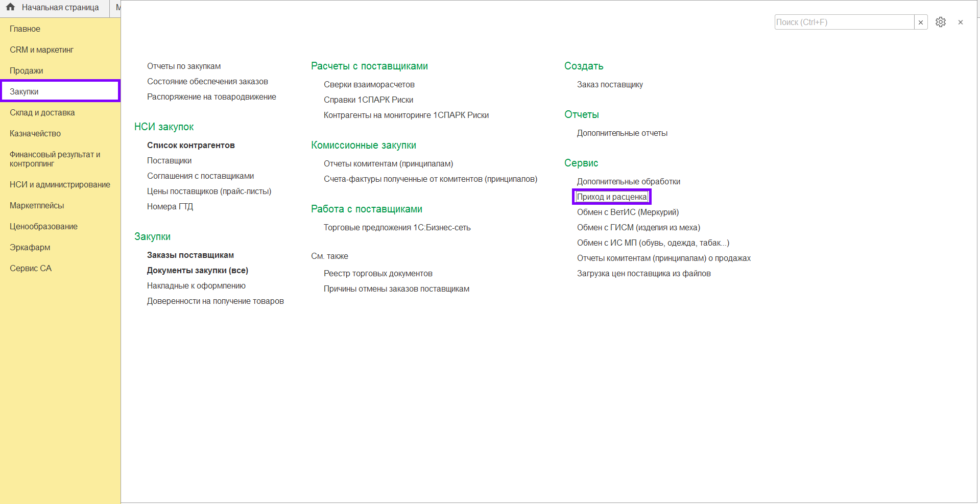Open Сверки взаиморасчетов
This screenshot has width=980, height=504.
click(x=369, y=85)
